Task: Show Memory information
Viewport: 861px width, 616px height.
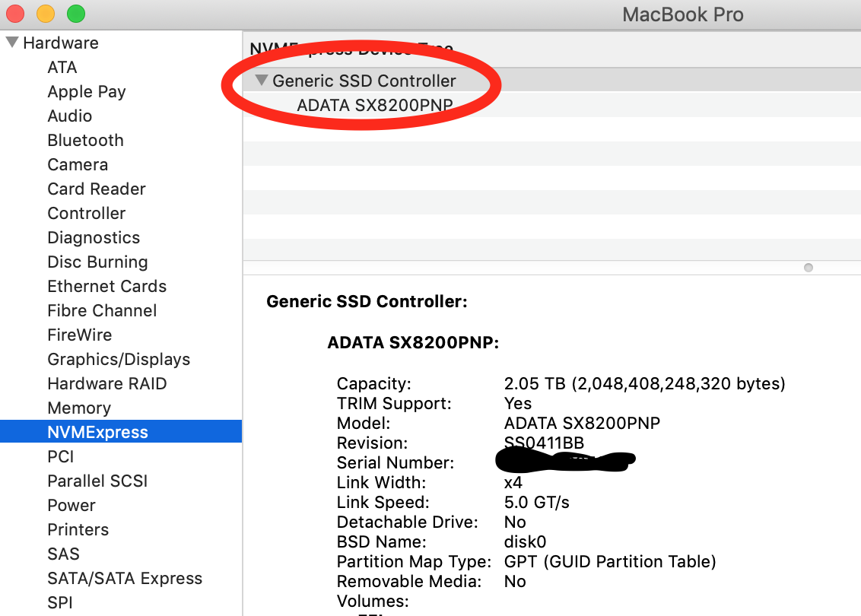Action: tap(79, 408)
